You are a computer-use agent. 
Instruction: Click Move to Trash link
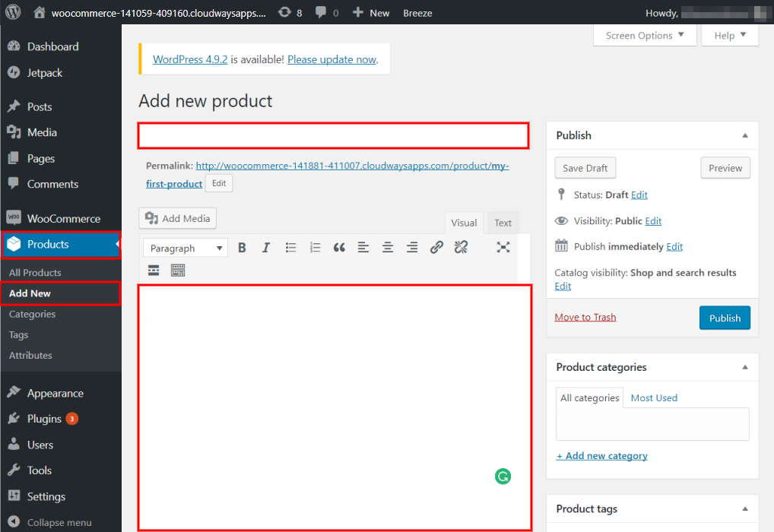click(x=585, y=317)
